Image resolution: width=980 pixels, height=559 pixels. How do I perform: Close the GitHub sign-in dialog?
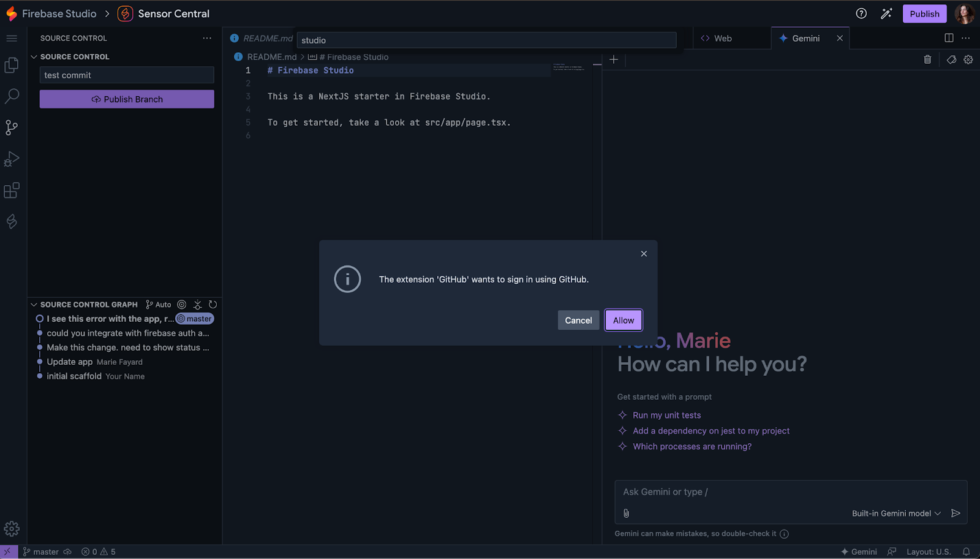pyautogui.click(x=644, y=254)
